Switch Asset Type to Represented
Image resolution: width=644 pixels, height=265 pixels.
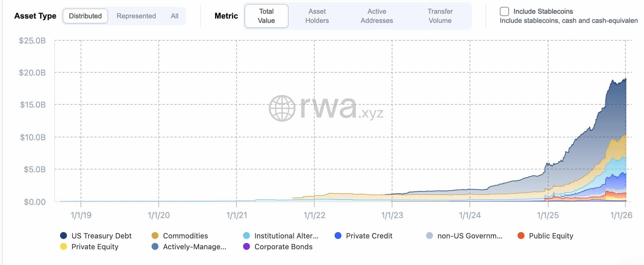[x=136, y=16]
